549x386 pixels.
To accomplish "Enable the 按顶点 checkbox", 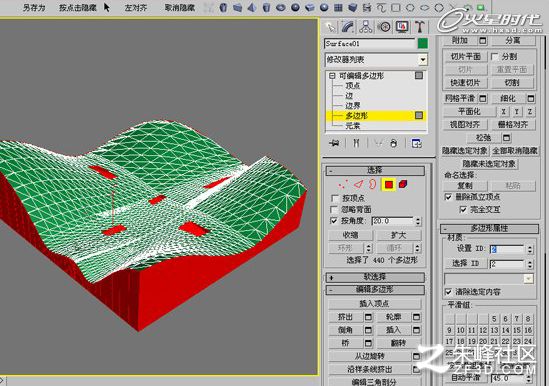I will tap(334, 198).
